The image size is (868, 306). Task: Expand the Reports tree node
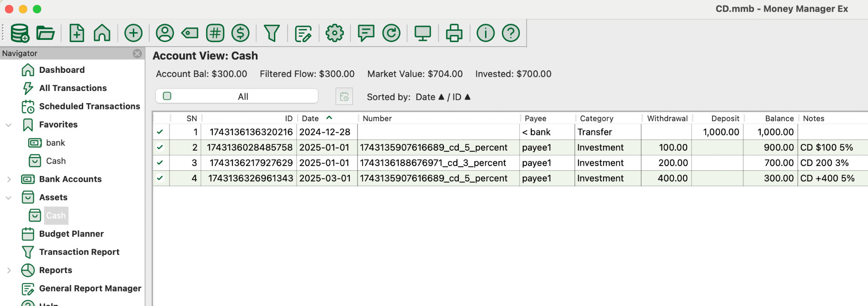9,270
